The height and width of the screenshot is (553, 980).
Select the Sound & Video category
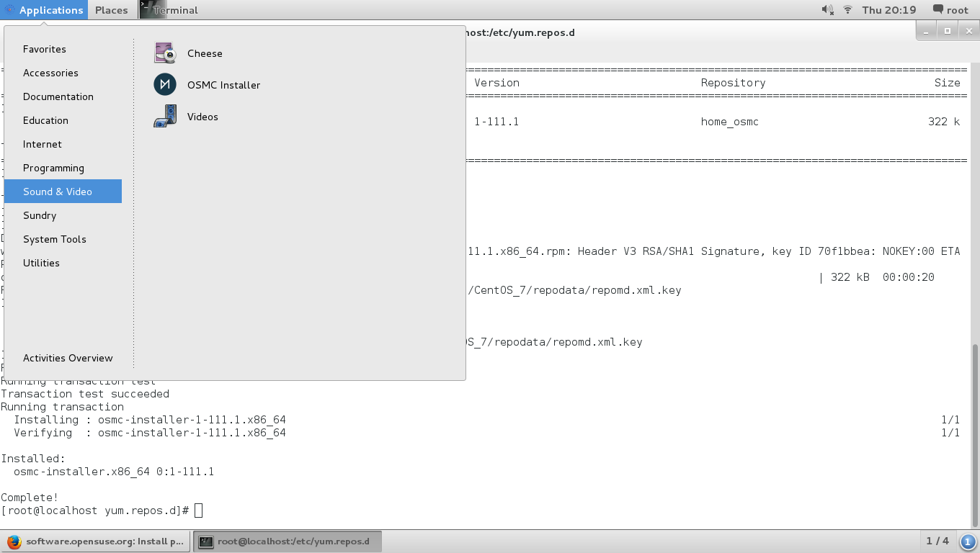coord(63,192)
